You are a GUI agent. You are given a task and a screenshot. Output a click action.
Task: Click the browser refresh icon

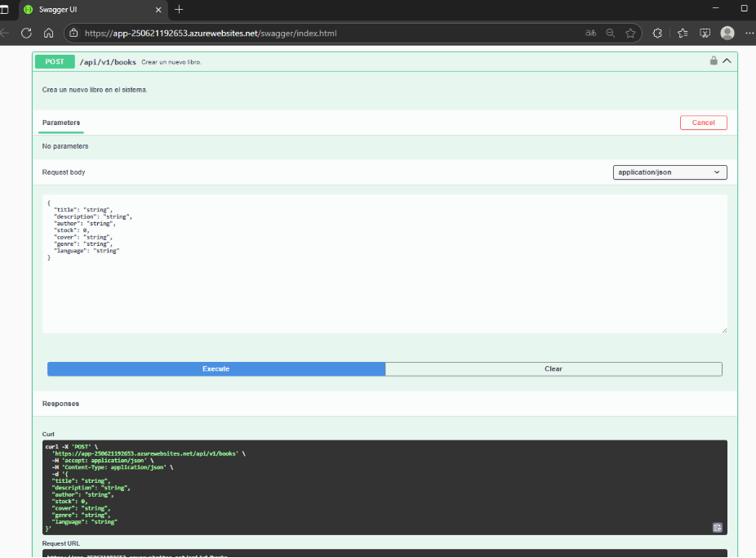tap(26, 33)
